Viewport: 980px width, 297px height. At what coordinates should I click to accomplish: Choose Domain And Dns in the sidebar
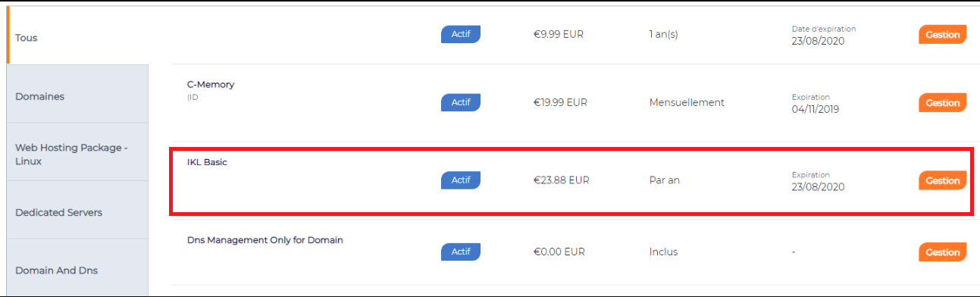[77, 268]
